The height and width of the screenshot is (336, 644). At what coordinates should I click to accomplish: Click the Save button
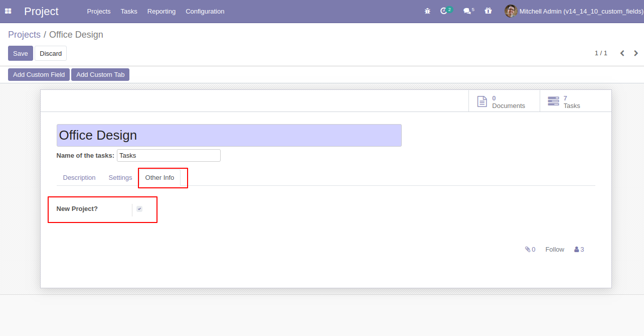click(x=21, y=53)
